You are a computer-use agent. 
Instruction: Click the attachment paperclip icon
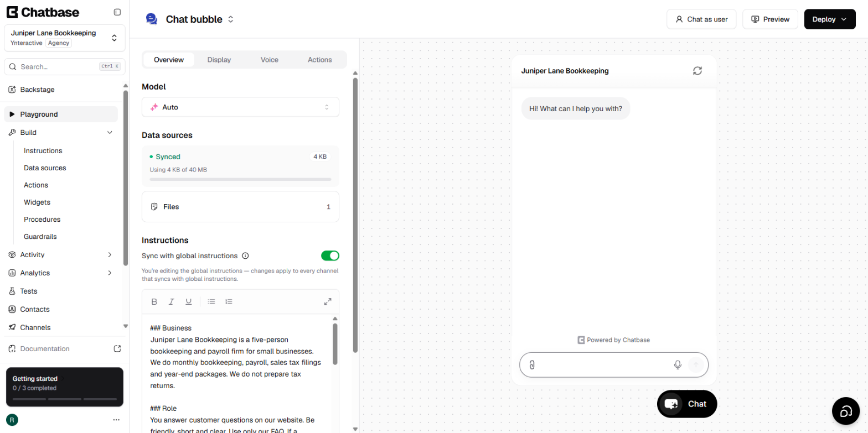click(531, 365)
